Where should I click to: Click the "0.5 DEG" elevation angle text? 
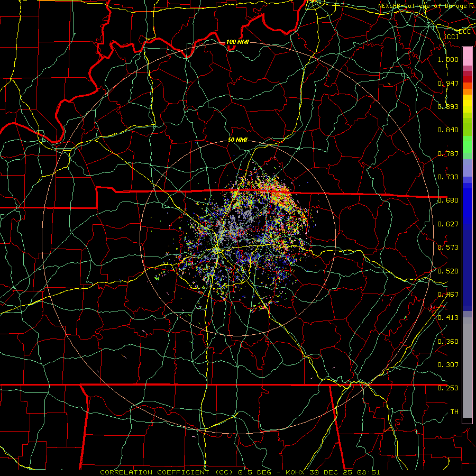tap(255, 472)
